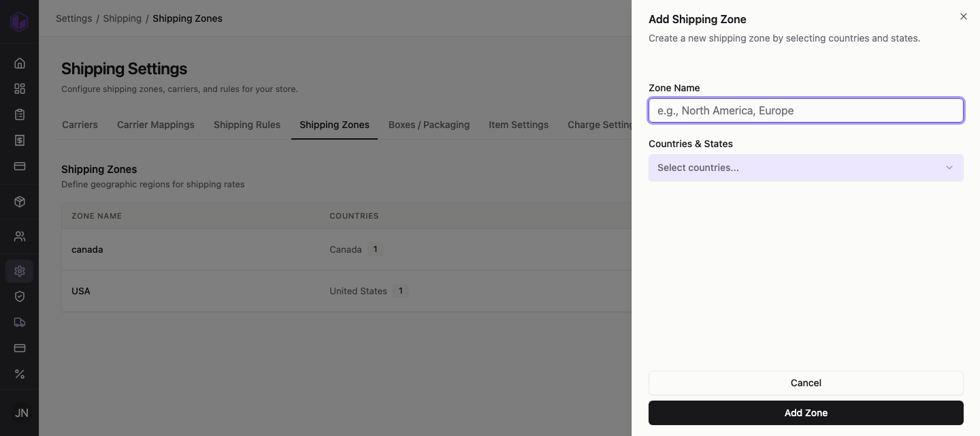This screenshot has width=980, height=436.
Task: Open the Home icon in sidebar
Action: point(20,63)
